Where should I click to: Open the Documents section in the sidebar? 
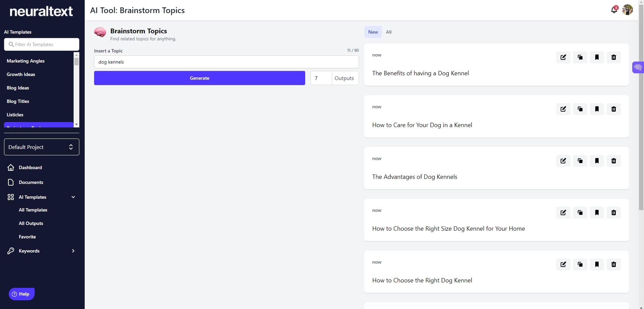31,182
